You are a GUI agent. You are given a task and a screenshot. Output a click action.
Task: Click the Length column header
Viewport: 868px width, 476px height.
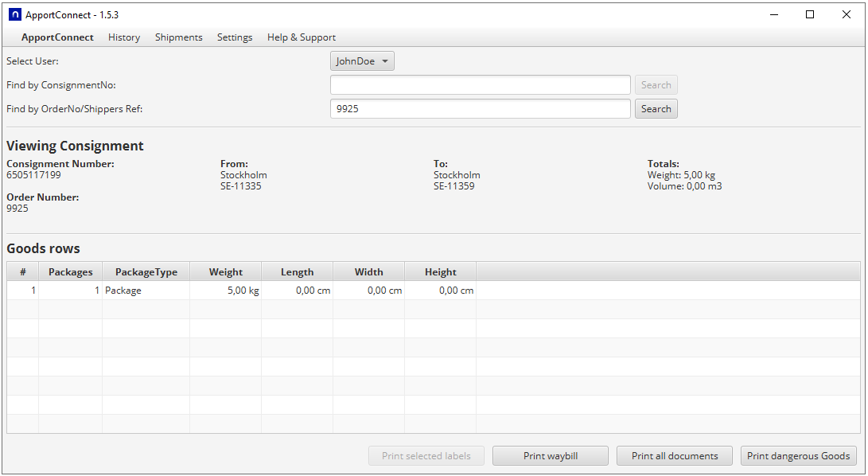tap(297, 271)
